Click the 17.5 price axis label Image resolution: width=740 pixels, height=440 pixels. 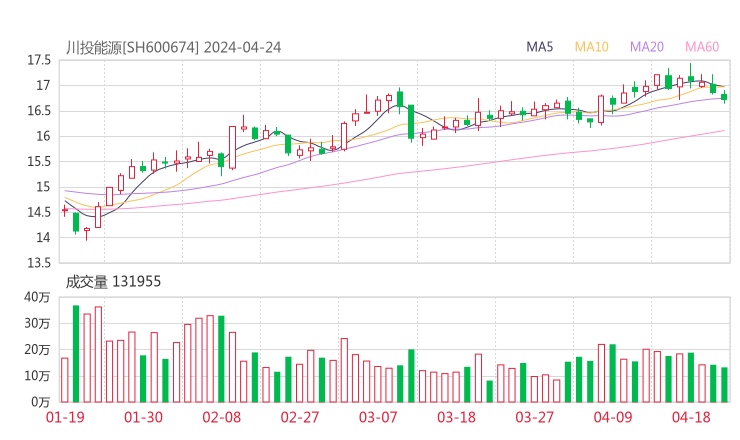39,60
